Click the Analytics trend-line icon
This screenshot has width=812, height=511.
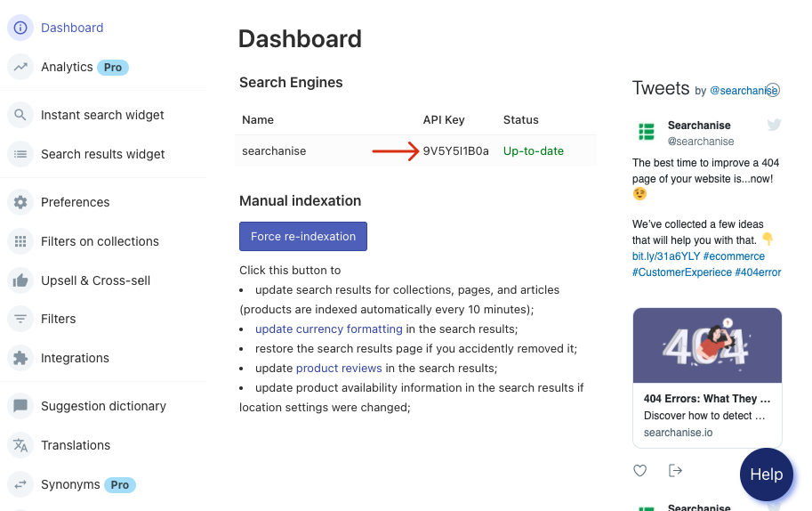pyautogui.click(x=20, y=67)
